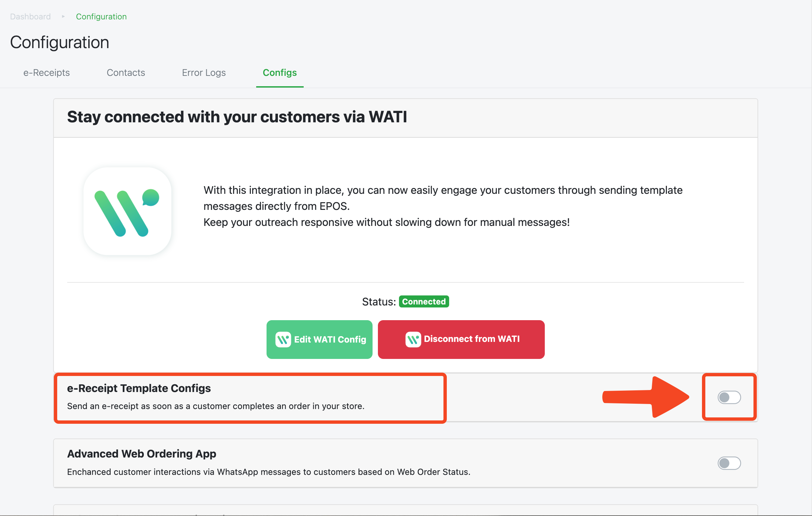Select the Configs tab

pyautogui.click(x=280, y=73)
